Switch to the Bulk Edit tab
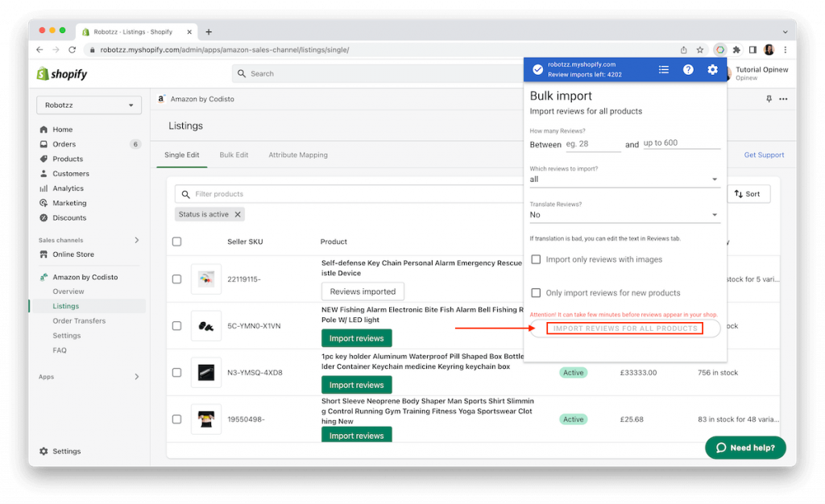 (x=234, y=155)
